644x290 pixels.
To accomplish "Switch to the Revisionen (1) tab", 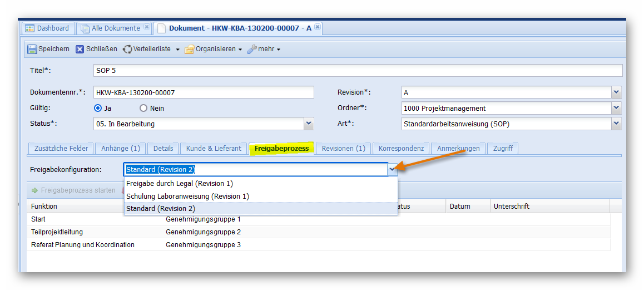I will tap(343, 149).
